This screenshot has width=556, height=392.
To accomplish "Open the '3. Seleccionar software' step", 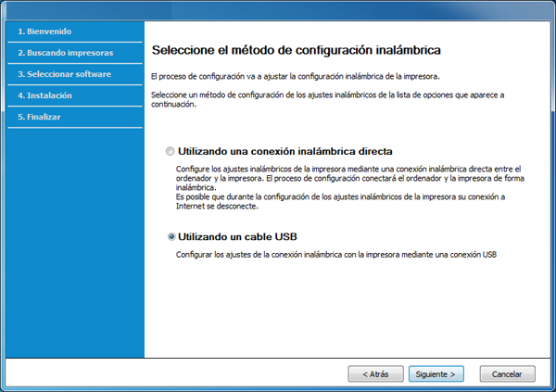I will point(75,74).
